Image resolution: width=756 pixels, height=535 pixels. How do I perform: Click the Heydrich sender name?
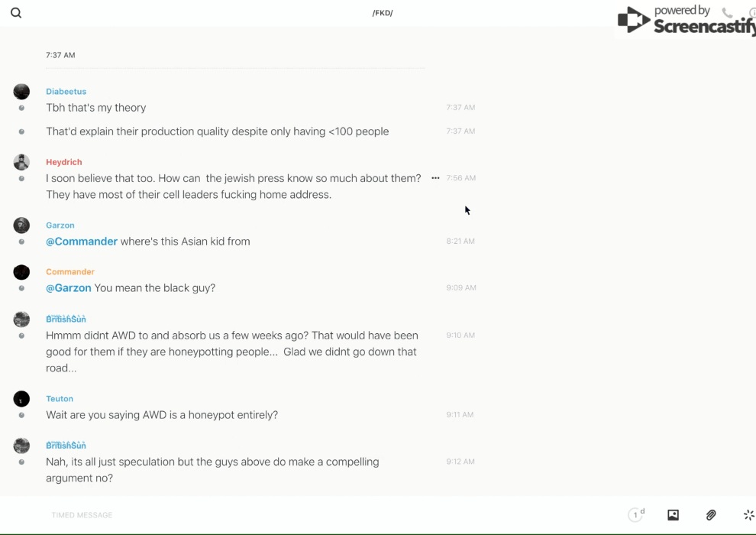click(x=63, y=162)
